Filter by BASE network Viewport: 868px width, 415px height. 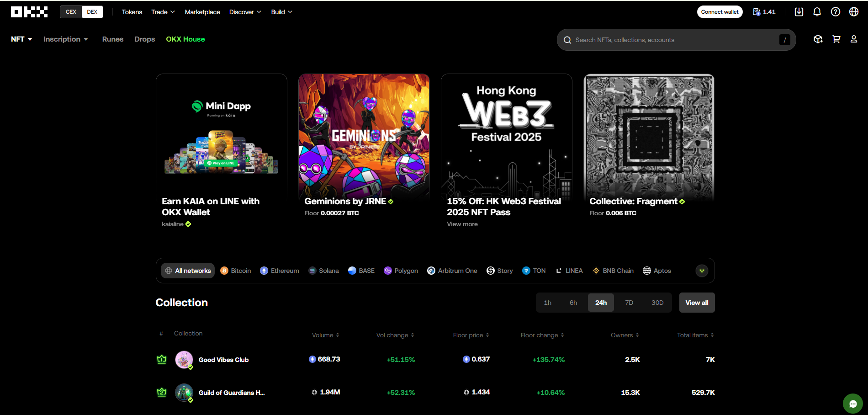point(361,271)
